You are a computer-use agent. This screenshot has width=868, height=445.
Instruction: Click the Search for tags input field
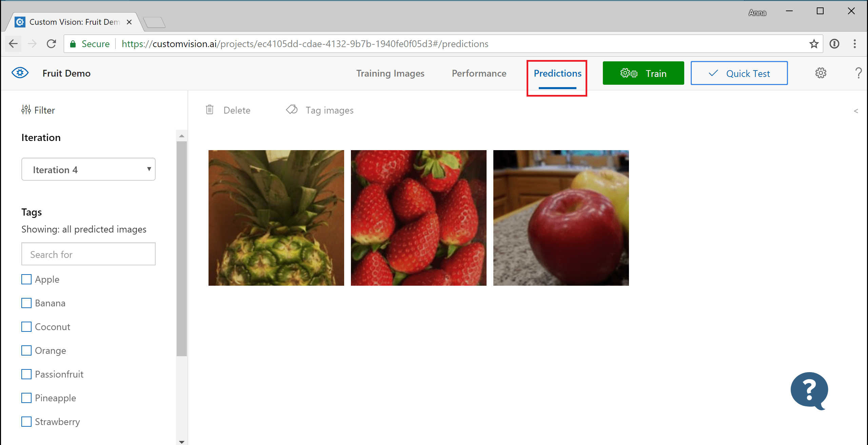tap(88, 254)
